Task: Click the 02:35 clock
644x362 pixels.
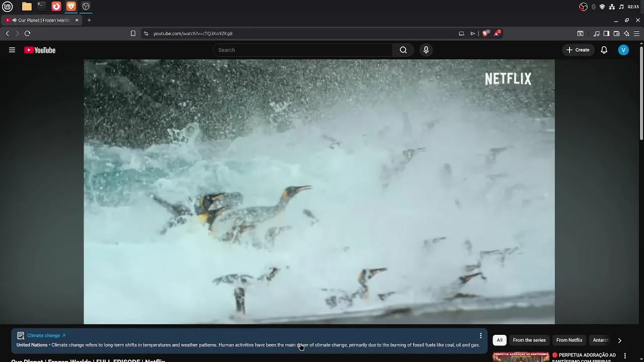Action: [x=633, y=7]
